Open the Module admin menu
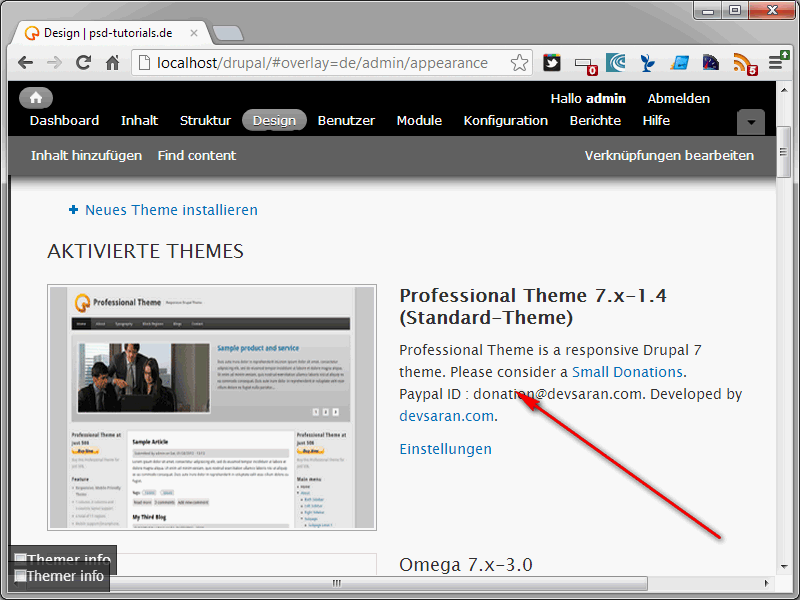The height and width of the screenshot is (600, 800). pyautogui.click(x=419, y=120)
